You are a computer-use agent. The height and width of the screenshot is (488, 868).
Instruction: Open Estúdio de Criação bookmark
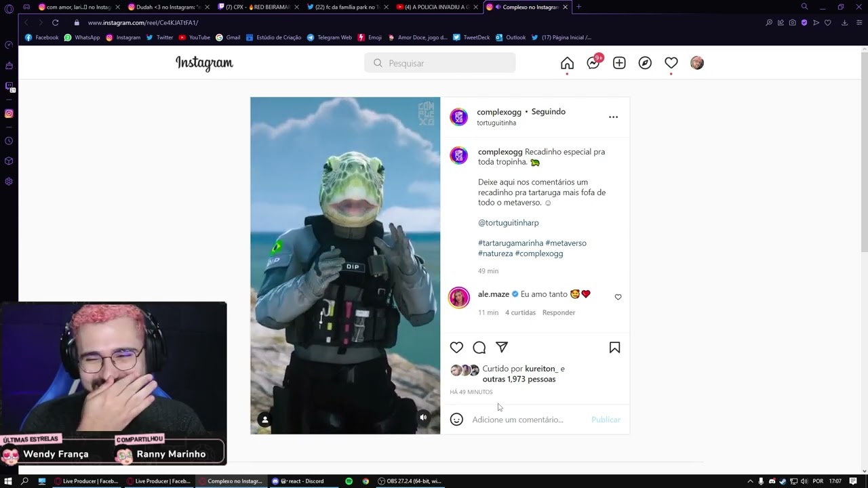pos(273,37)
